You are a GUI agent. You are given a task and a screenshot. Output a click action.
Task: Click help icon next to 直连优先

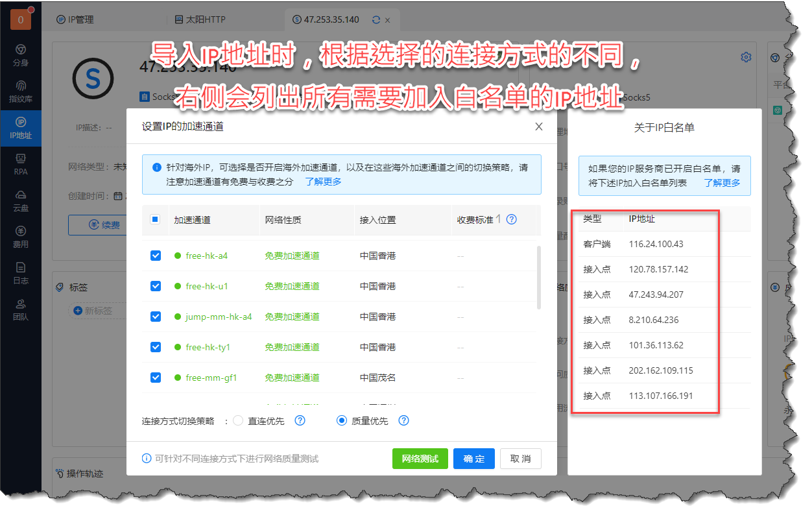pyautogui.click(x=300, y=420)
